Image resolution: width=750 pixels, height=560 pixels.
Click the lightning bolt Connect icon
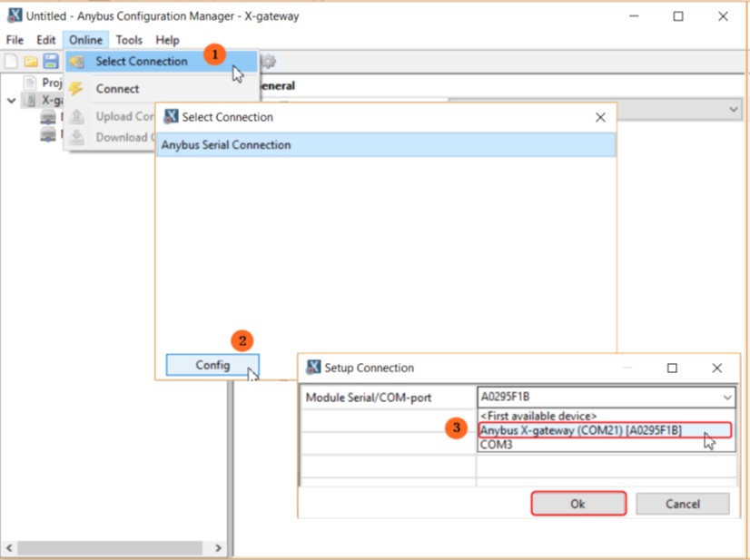(76, 88)
